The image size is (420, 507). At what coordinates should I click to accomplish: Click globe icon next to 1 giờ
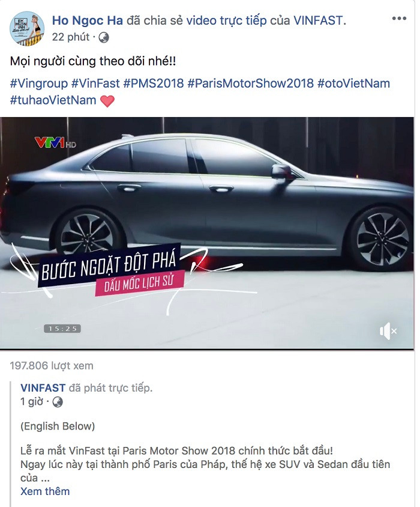click(x=58, y=402)
